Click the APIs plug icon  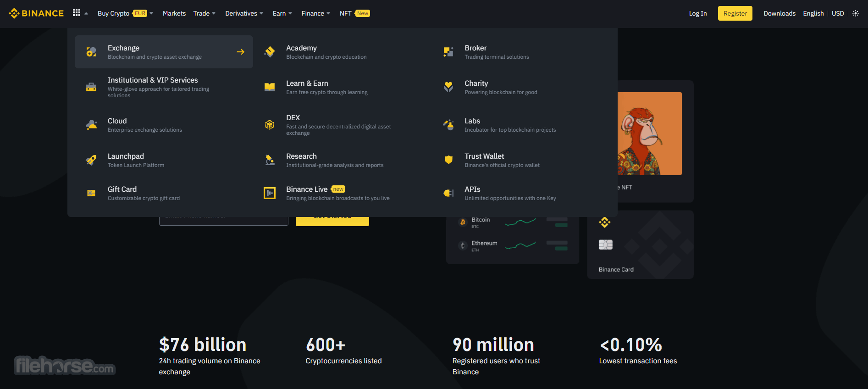pos(448,193)
